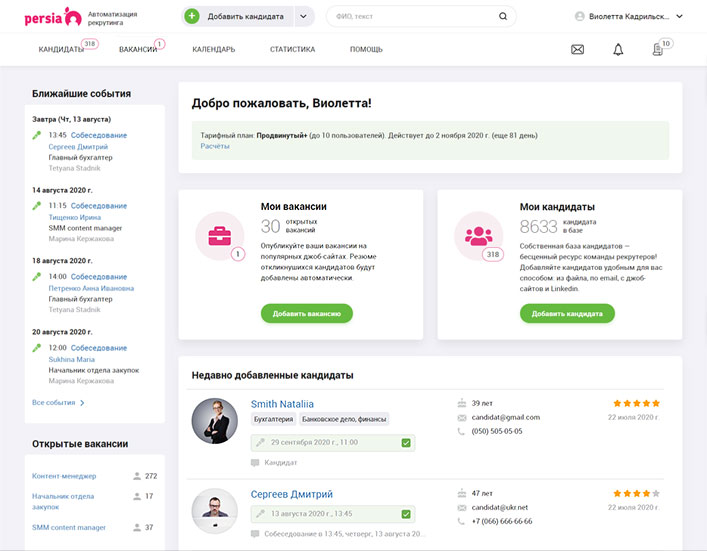Open the 14:00 Собеседование event link
This screenshot has height=551, width=707.
tap(99, 276)
